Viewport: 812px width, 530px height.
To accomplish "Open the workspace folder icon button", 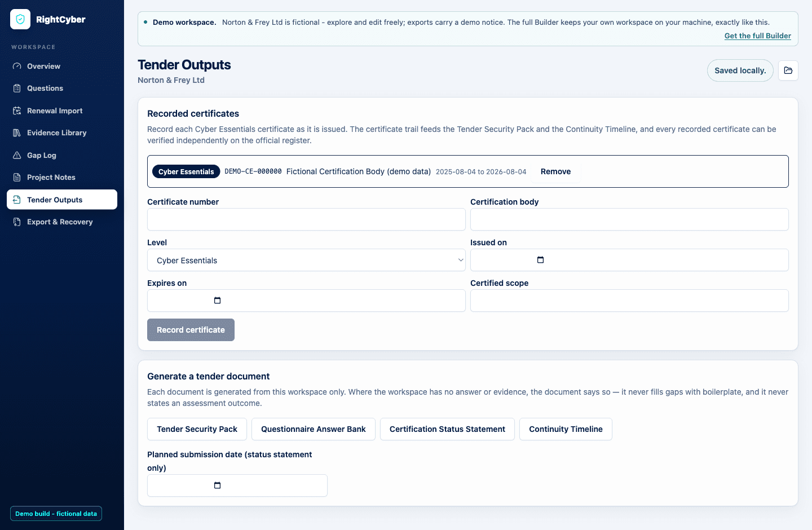I will 788,70.
